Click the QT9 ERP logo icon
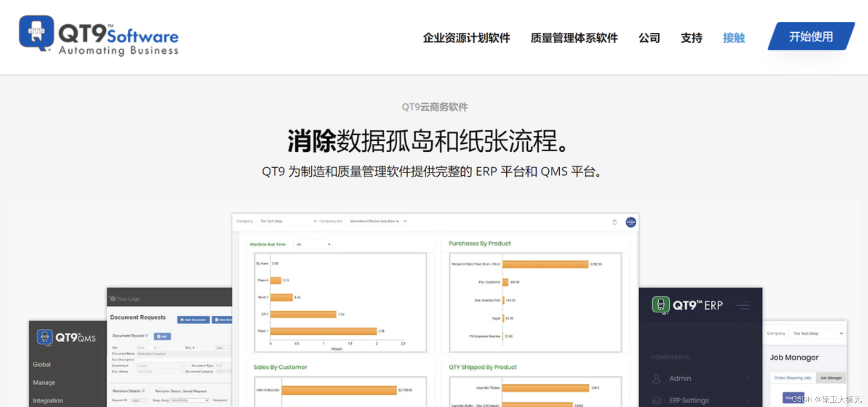Screen dimensions: 868x407 (660, 305)
